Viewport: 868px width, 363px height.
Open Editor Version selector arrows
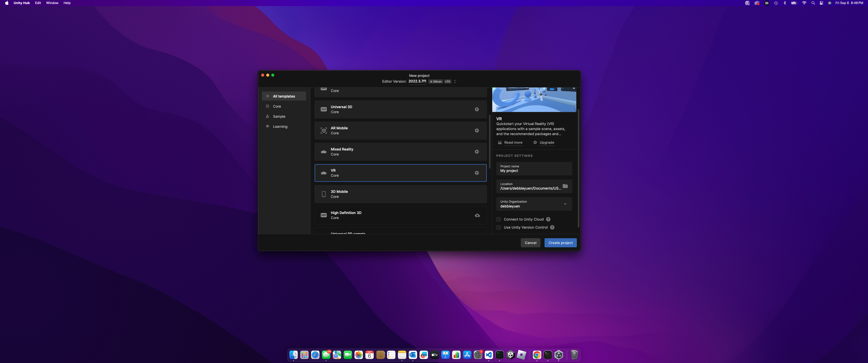[x=454, y=81]
